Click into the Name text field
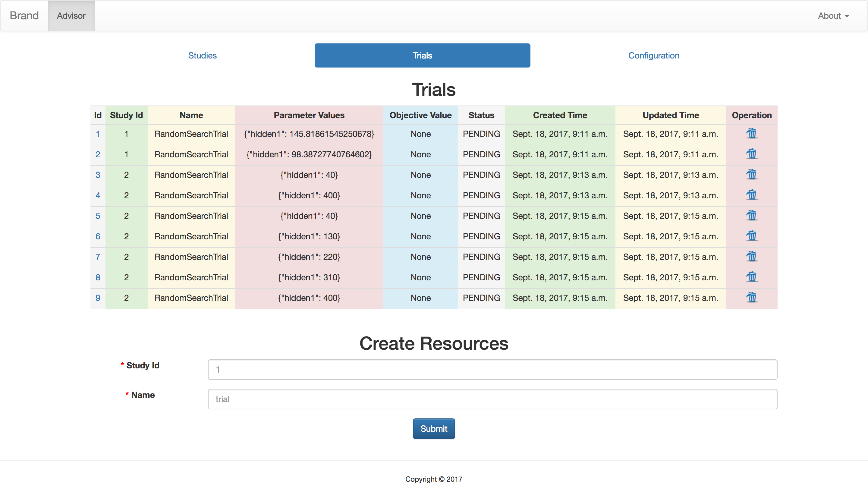868x498 pixels. [x=492, y=399]
